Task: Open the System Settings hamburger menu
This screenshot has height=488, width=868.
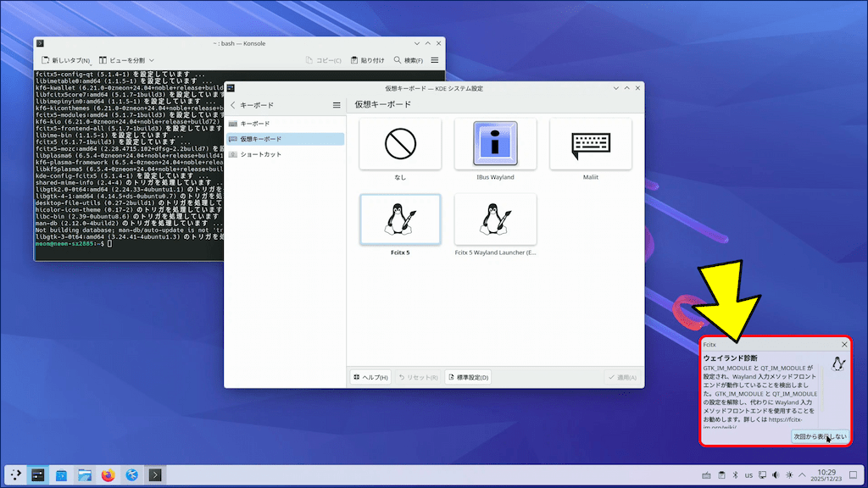Action: point(337,105)
